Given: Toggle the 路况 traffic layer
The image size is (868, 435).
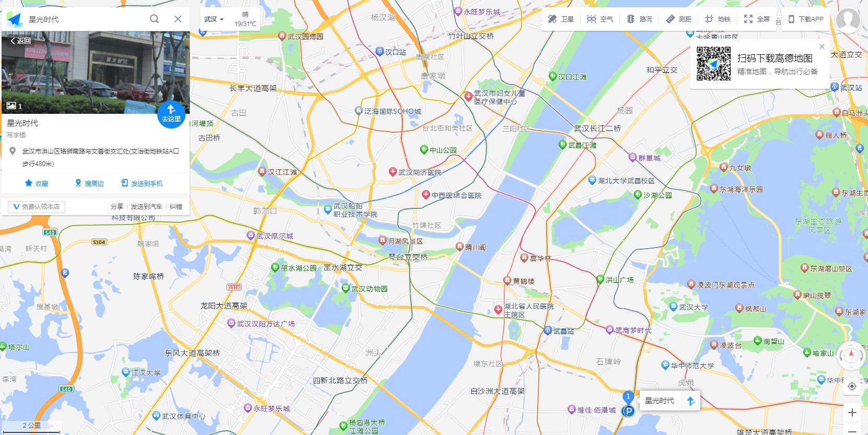Looking at the screenshot, I should (x=639, y=19).
